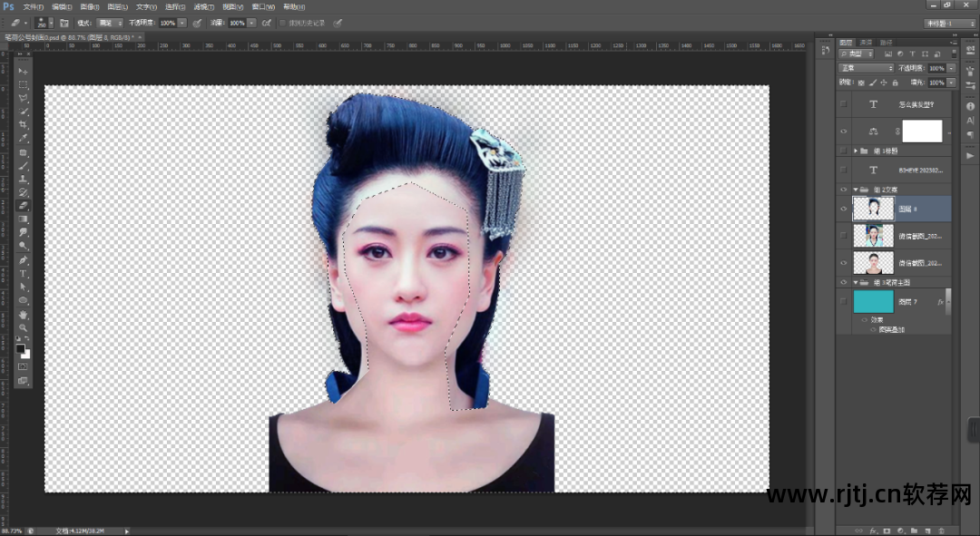Select the Rectangular Marquee tool
This screenshot has width=980, height=536.
pyautogui.click(x=24, y=84)
